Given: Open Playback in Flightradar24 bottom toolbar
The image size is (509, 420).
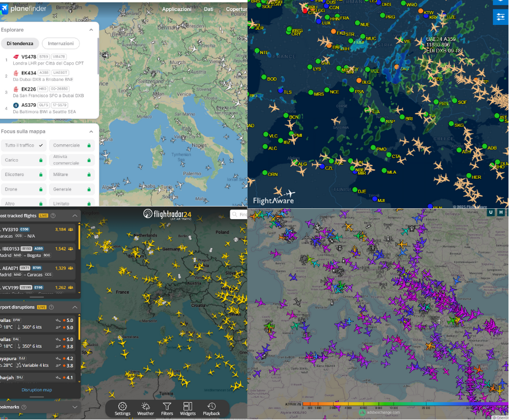Looking at the screenshot, I should click(x=211, y=409).
